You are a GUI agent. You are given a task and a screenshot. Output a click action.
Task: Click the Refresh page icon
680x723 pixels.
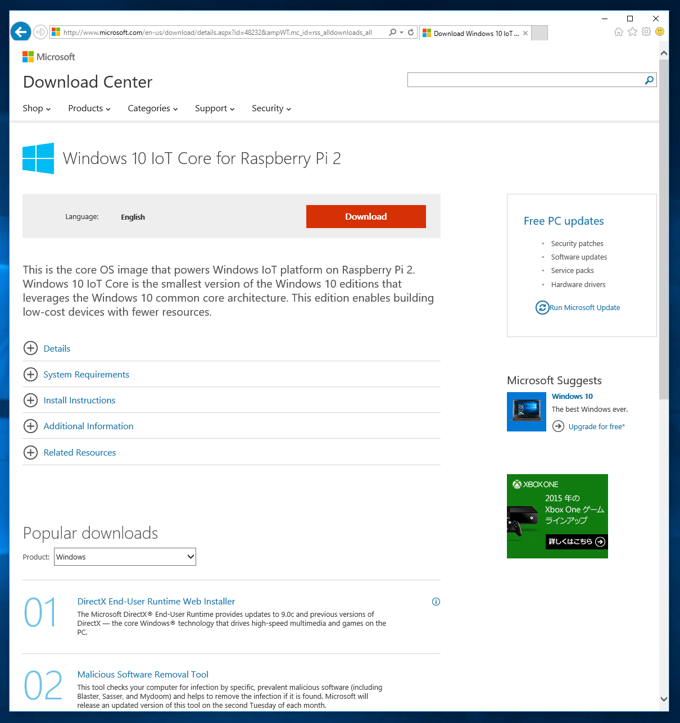point(411,32)
